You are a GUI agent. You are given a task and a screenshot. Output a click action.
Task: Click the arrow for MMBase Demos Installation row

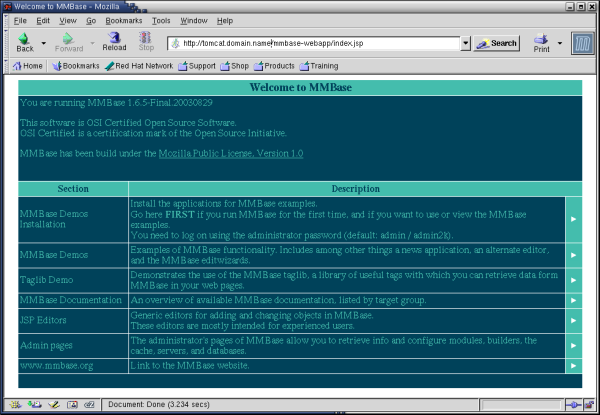[573, 218]
